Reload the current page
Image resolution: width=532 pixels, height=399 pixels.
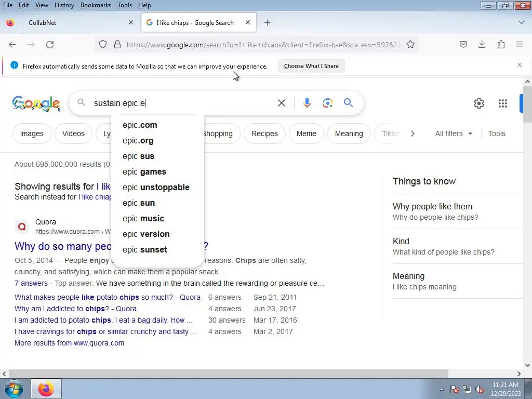click(x=50, y=45)
